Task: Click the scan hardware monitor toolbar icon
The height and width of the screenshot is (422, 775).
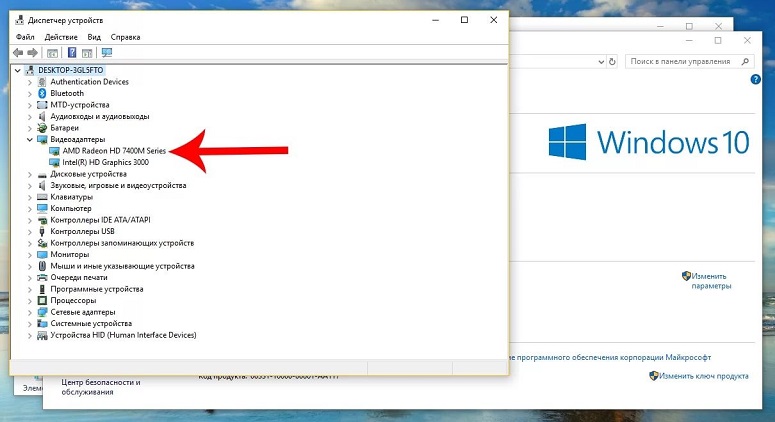Action: pyautogui.click(x=107, y=52)
